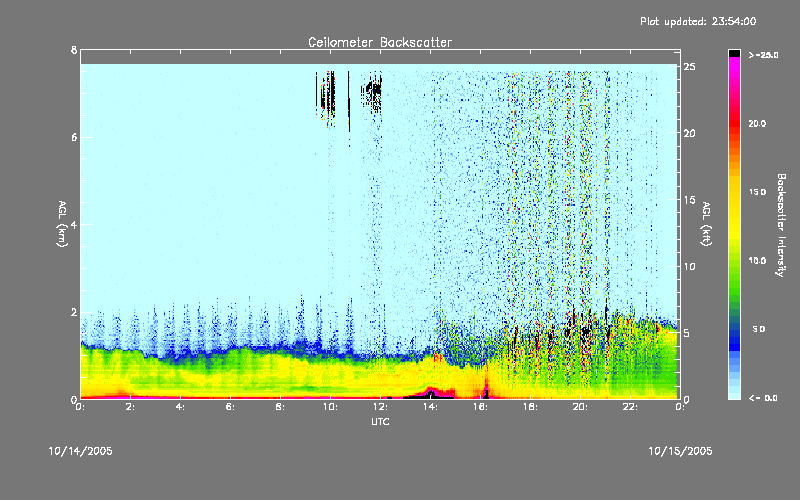The image size is (800, 500).
Task: Click the "10/15/2005" end date
Action: tap(680, 451)
